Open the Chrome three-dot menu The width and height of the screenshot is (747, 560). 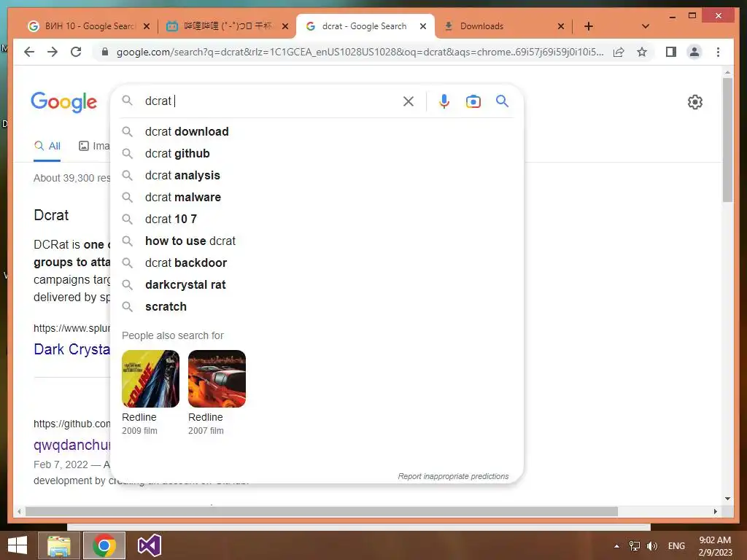click(x=718, y=52)
